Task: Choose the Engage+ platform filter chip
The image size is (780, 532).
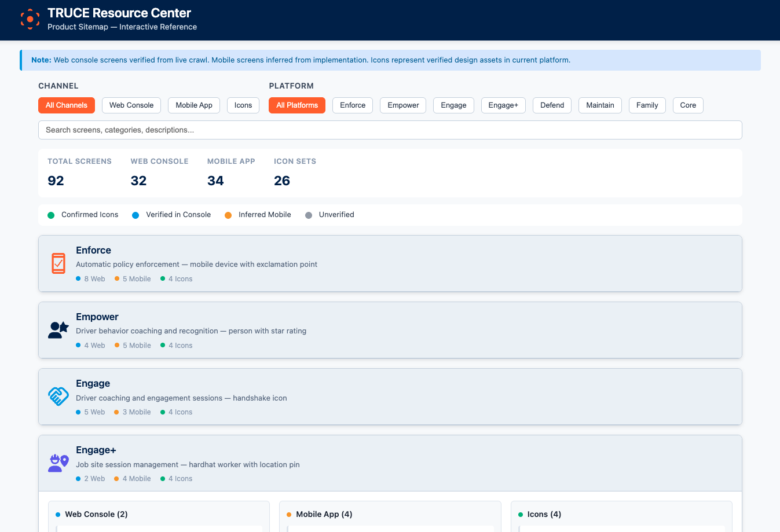Action: click(503, 105)
